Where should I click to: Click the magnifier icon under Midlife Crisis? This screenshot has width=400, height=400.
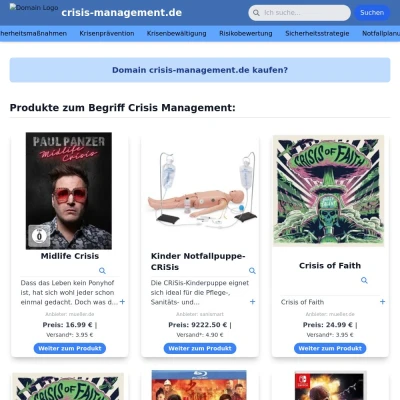[102, 271]
